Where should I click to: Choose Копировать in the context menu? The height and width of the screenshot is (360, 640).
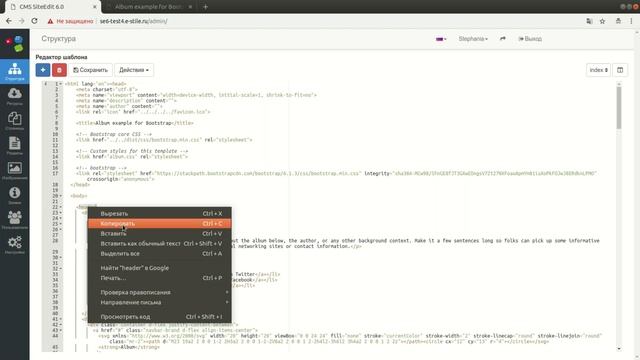coord(160,223)
